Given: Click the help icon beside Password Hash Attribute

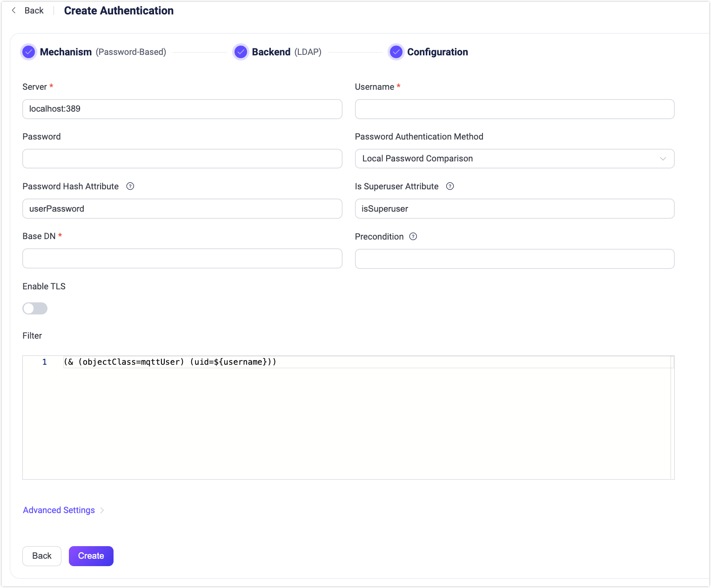Looking at the screenshot, I should coord(130,186).
